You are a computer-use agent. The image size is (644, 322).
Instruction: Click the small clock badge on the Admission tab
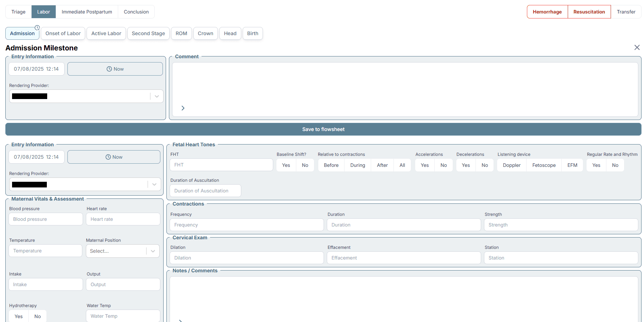(x=37, y=27)
